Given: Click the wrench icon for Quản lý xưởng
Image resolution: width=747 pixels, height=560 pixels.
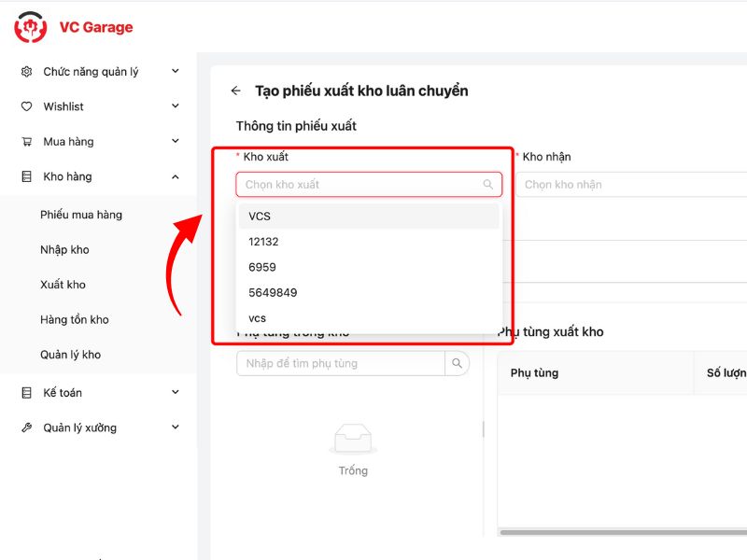Looking at the screenshot, I should (26, 427).
